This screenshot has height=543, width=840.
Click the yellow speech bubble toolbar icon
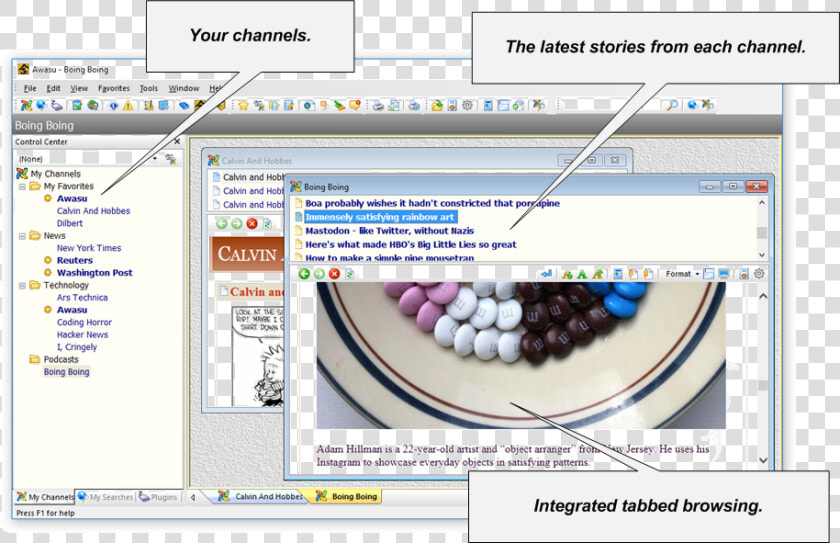coord(355,105)
